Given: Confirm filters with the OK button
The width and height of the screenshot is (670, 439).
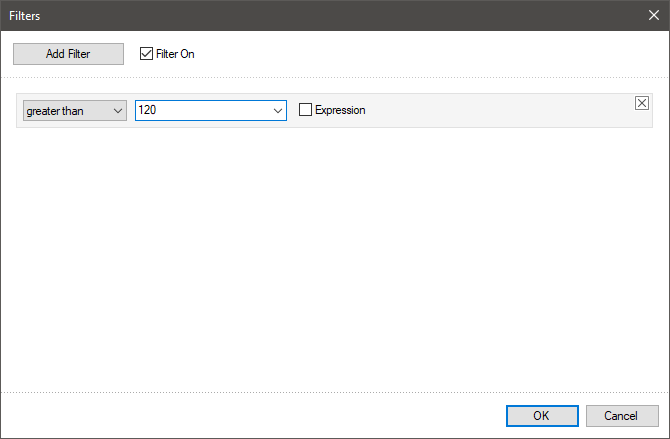Looking at the screenshot, I should click(x=541, y=415).
